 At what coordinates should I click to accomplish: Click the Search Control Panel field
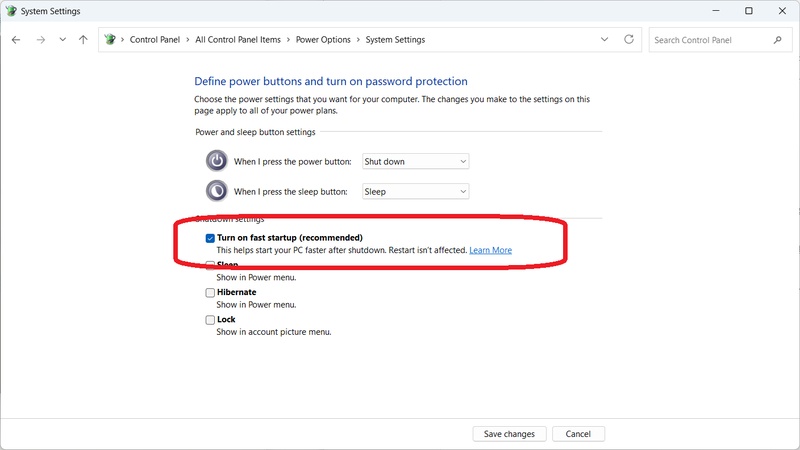pyautogui.click(x=710, y=40)
